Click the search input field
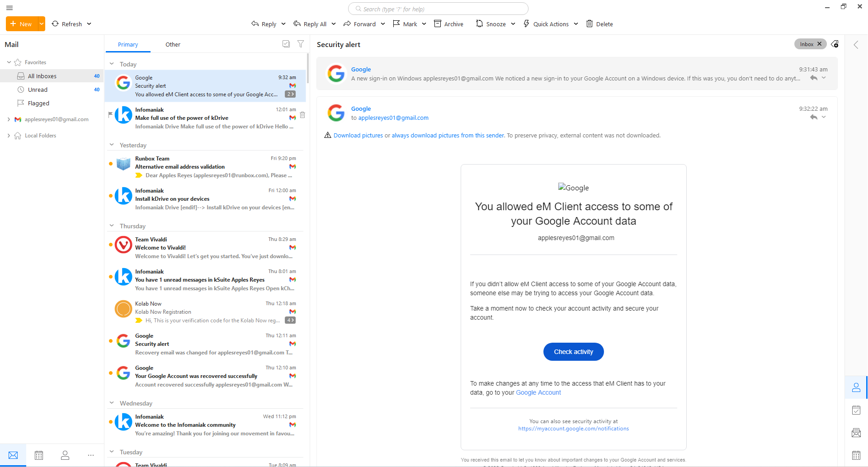Screen dimensions: 868x467 pyautogui.click(x=439, y=9)
